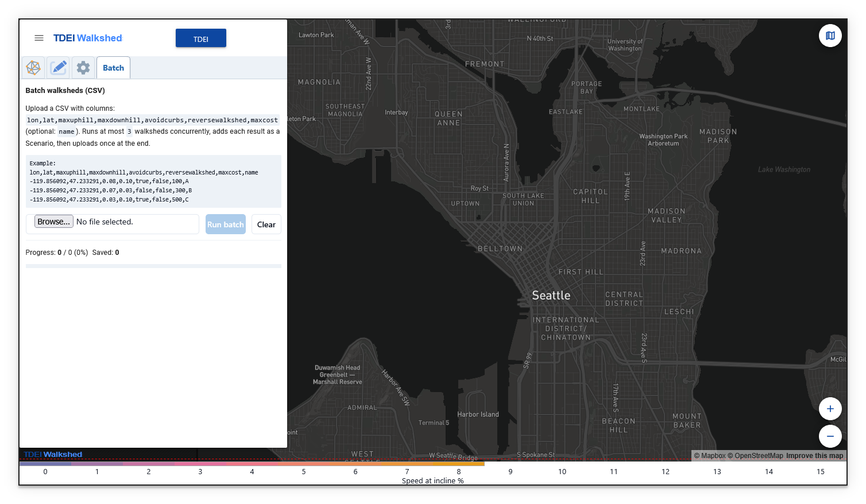Zoom in with the plus button
866x504 pixels.
(x=830, y=409)
